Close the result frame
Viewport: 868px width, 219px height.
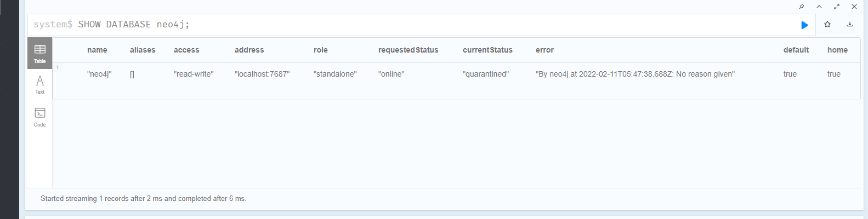click(854, 7)
